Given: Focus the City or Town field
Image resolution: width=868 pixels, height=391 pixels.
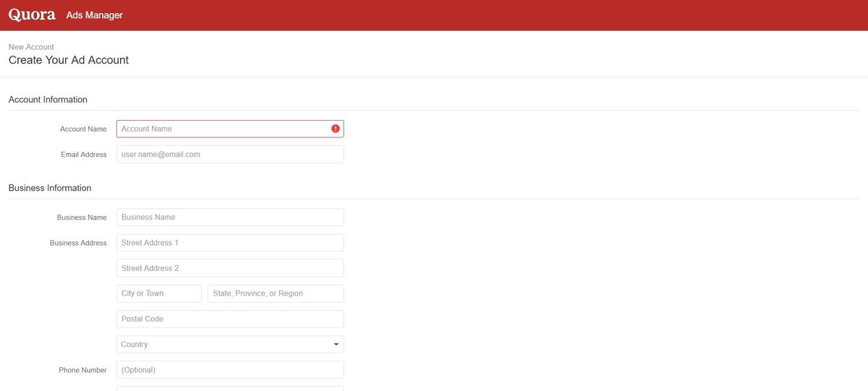Looking at the screenshot, I should point(159,293).
